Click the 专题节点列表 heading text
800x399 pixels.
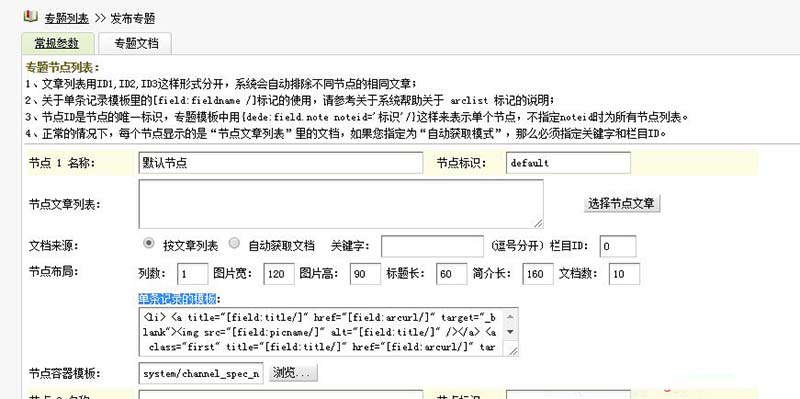(x=63, y=68)
